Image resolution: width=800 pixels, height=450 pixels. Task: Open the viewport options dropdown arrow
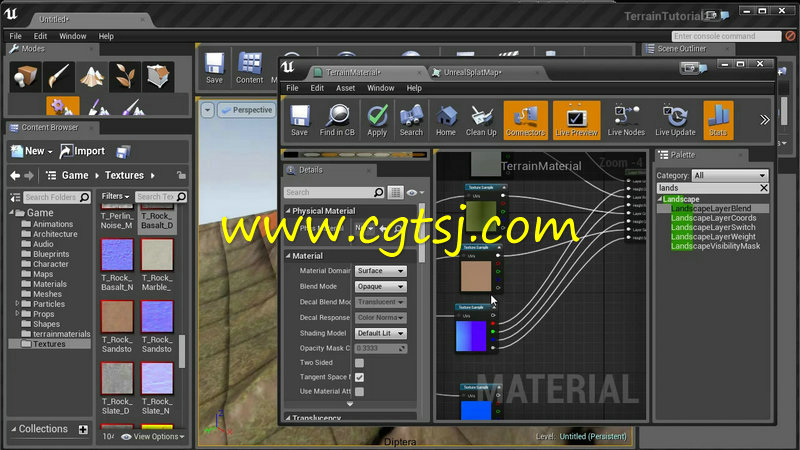pyautogui.click(x=207, y=110)
